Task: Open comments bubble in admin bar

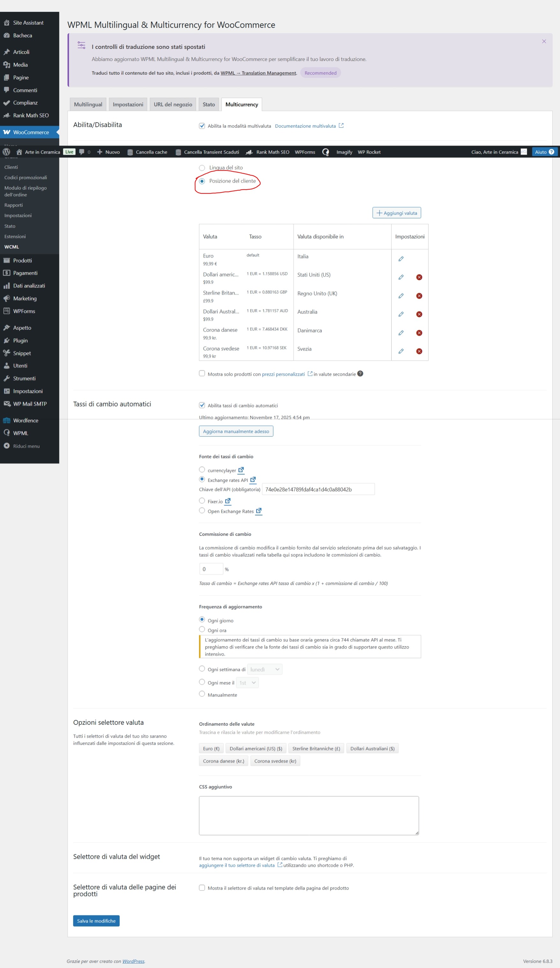Action: coord(85,152)
